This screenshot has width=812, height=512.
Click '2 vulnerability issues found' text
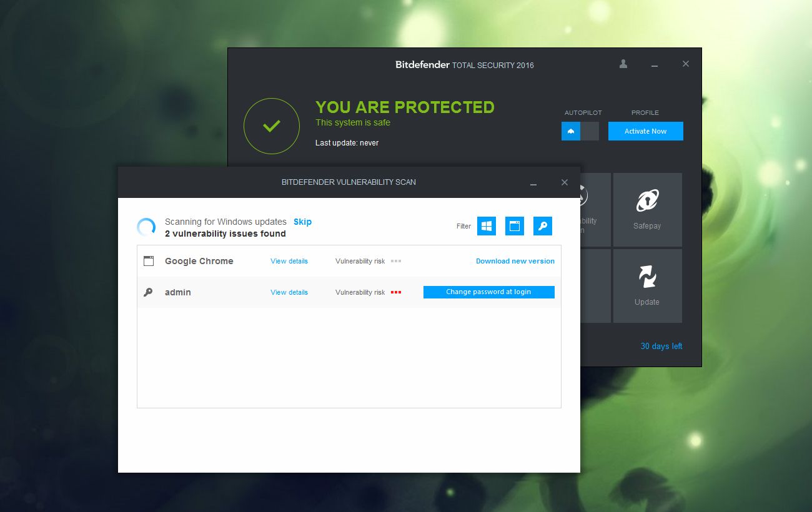click(225, 234)
